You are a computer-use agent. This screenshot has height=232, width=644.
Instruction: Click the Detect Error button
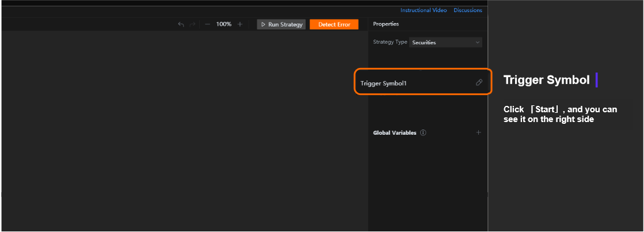334,24
